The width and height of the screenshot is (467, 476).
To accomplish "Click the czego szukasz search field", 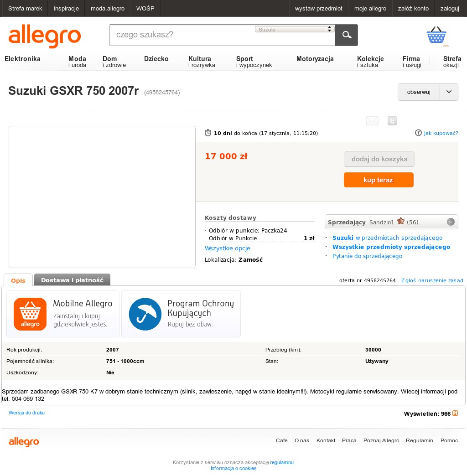I will (x=182, y=35).
